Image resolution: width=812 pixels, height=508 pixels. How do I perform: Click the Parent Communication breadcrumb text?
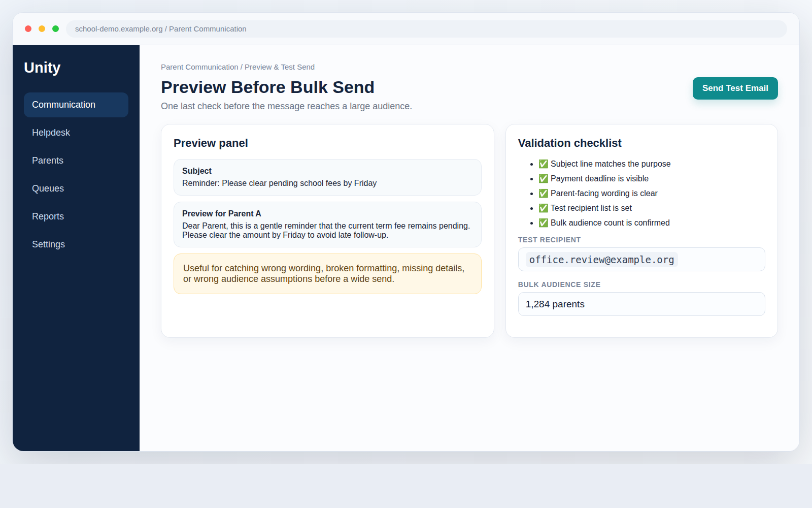coord(199,67)
